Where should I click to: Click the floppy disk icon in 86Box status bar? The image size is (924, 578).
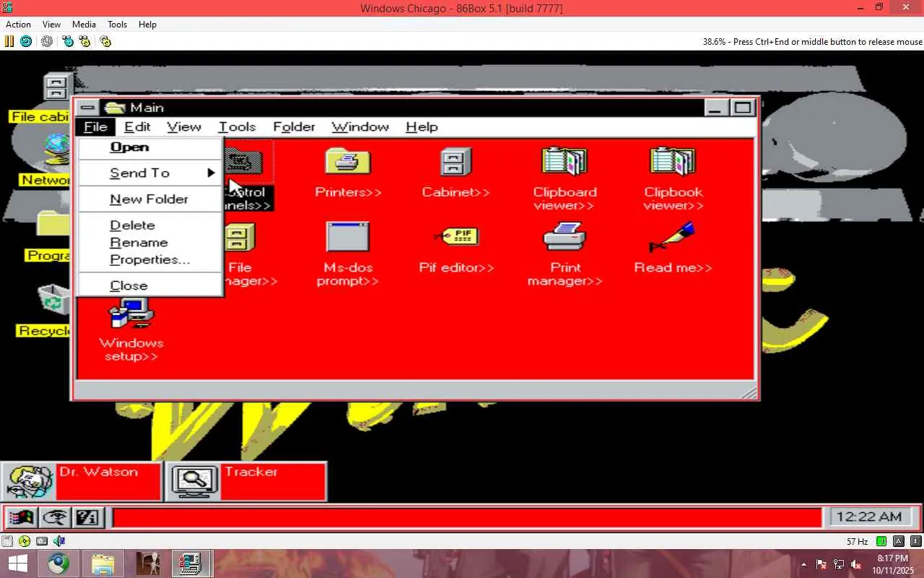point(8,541)
